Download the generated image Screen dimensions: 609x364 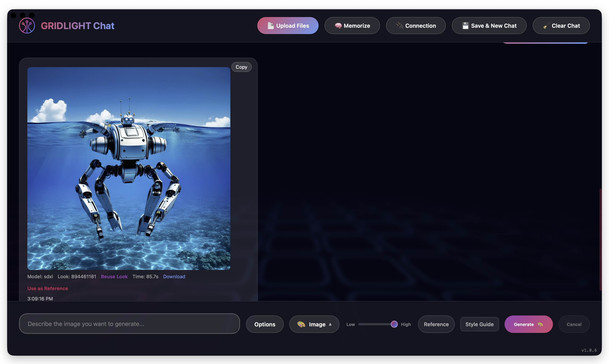174,276
